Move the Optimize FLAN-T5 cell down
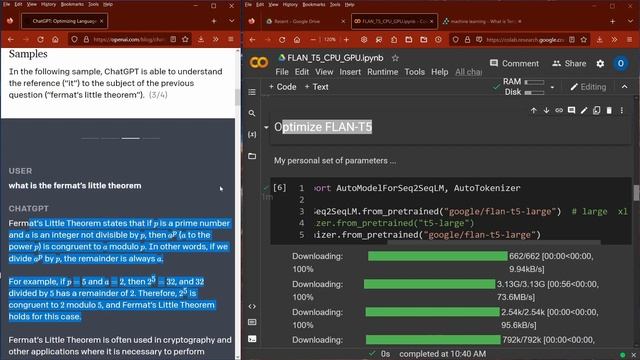The width and height of the screenshot is (640, 360). [x=546, y=110]
